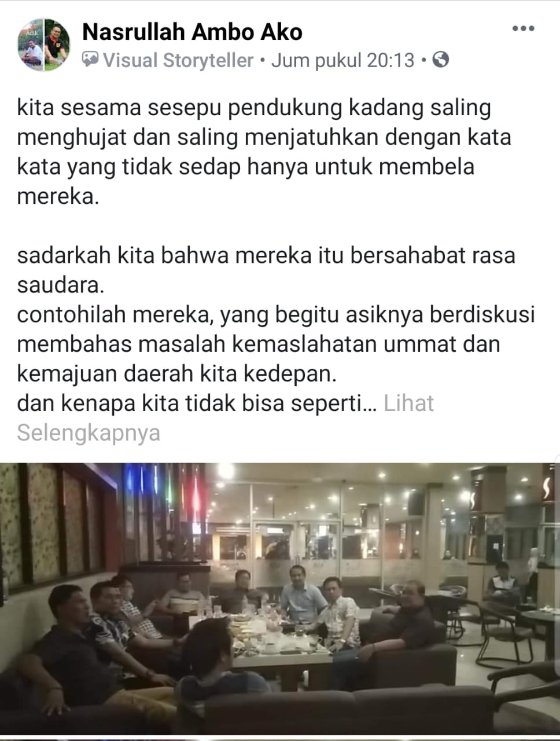
Task: Tap Nasrullah Ambo Ako's profile picture
Action: (x=44, y=45)
